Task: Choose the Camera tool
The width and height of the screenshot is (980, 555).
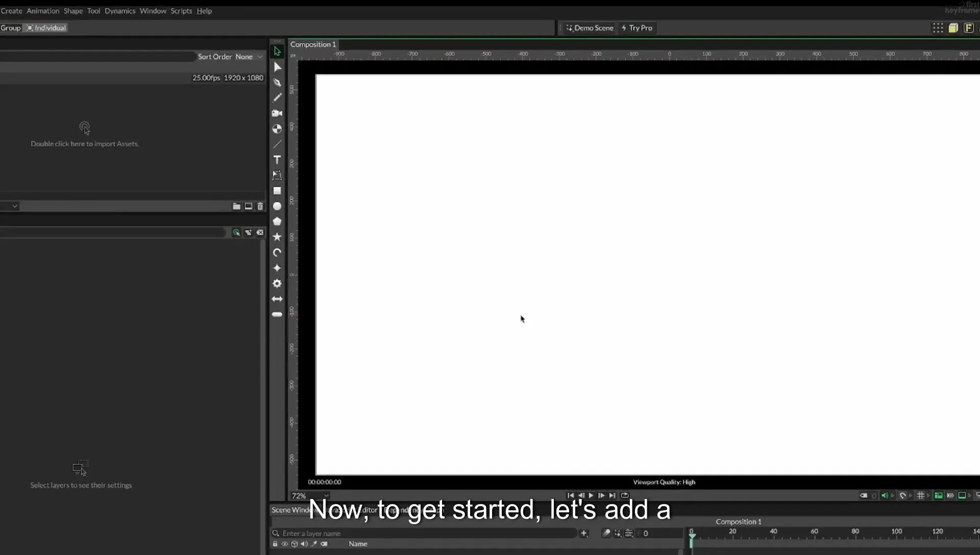Action: pos(277,113)
